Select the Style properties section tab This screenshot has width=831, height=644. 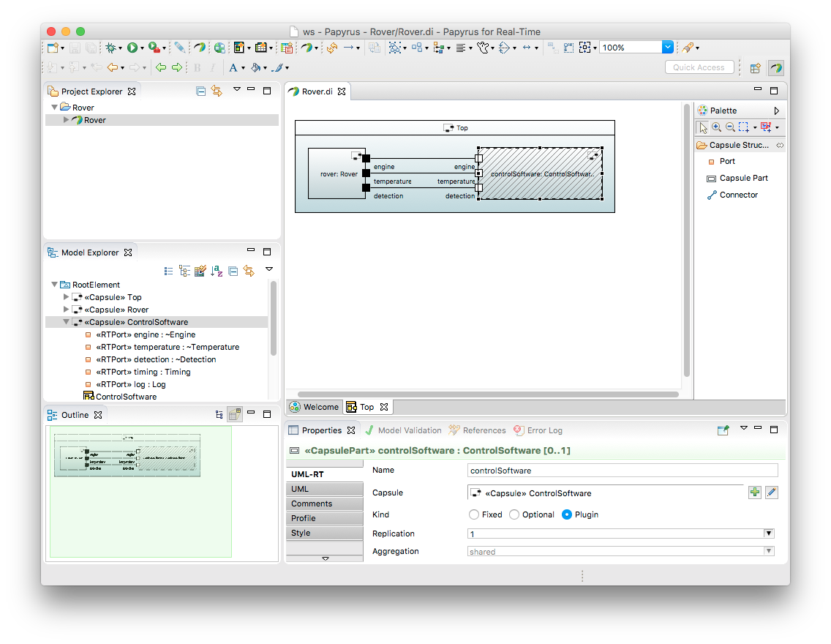324,533
